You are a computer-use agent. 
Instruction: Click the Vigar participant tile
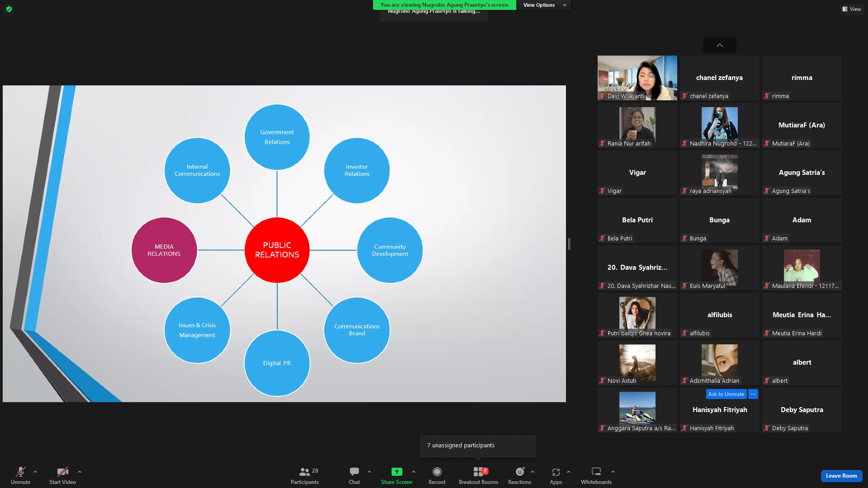(x=637, y=173)
